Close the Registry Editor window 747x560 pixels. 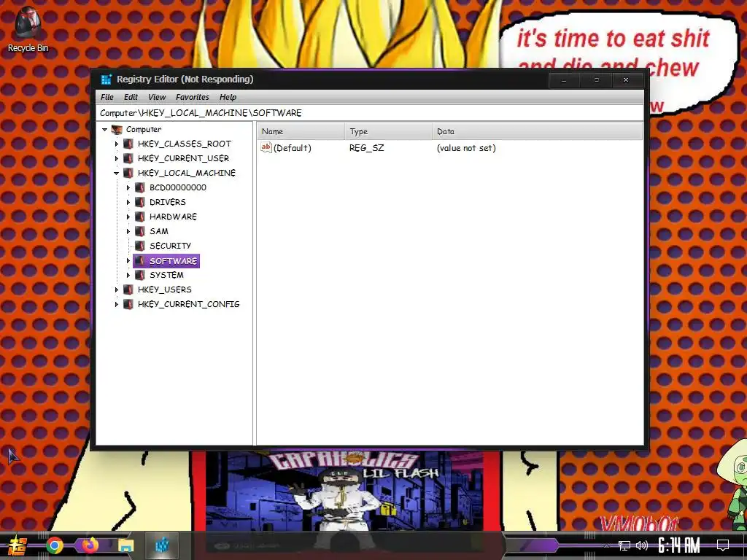coord(626,80)
